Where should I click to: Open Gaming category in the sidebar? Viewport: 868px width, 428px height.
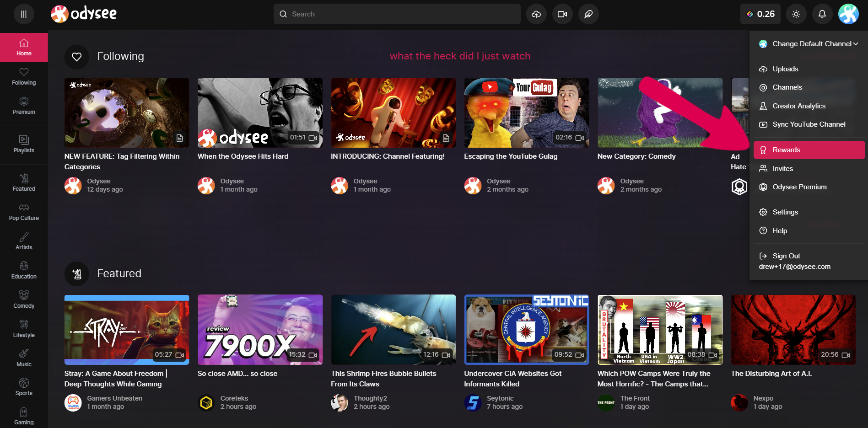pos(24,417)
